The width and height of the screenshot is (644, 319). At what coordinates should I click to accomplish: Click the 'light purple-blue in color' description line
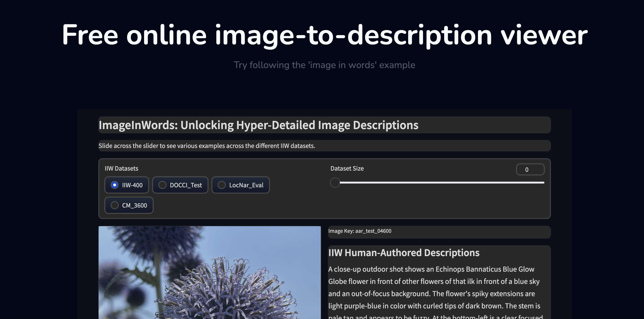[x=434, y=306]
